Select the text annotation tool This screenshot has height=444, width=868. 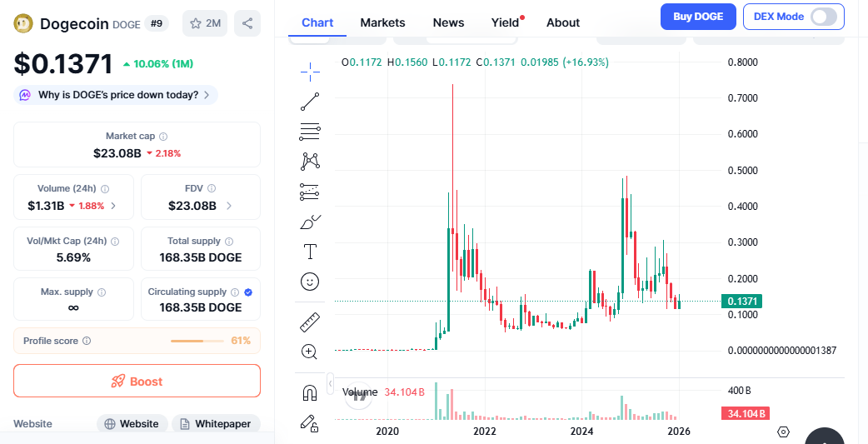coord(310,252)
